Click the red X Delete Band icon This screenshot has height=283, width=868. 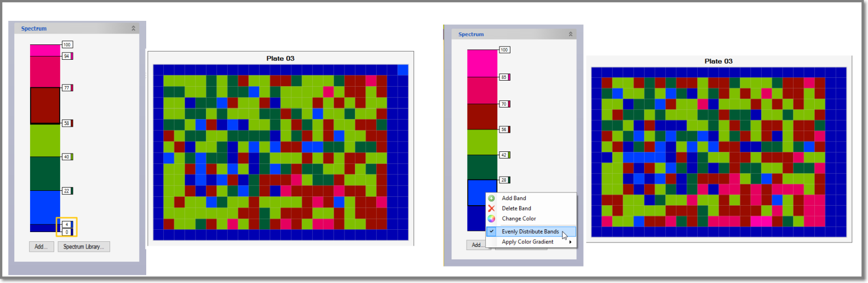click(491, 208)
